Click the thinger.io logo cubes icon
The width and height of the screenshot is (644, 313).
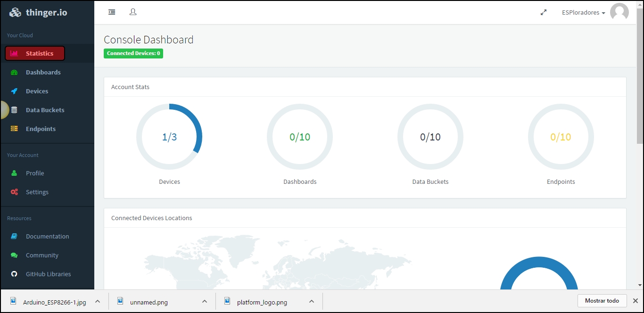[15, 13]
